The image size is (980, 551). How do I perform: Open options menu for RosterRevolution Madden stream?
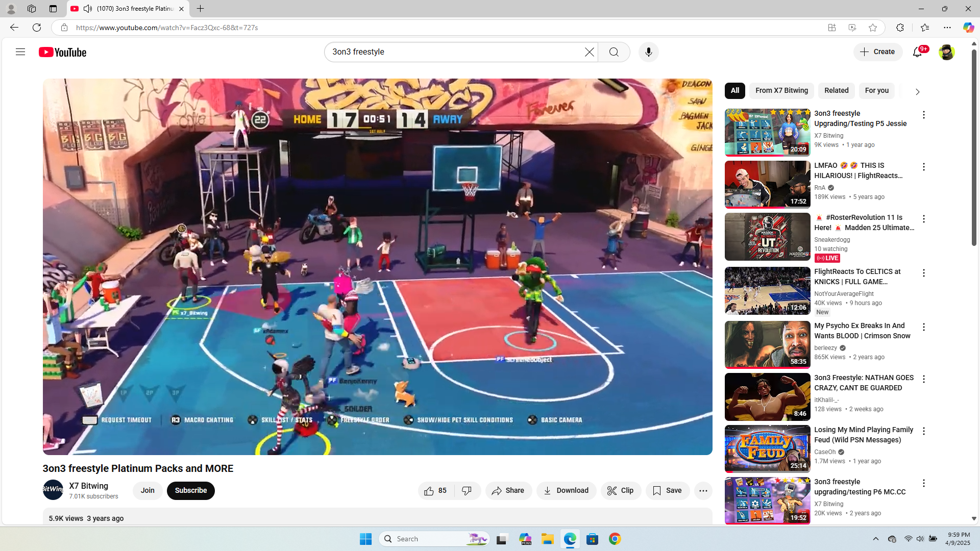coord(924,219)
